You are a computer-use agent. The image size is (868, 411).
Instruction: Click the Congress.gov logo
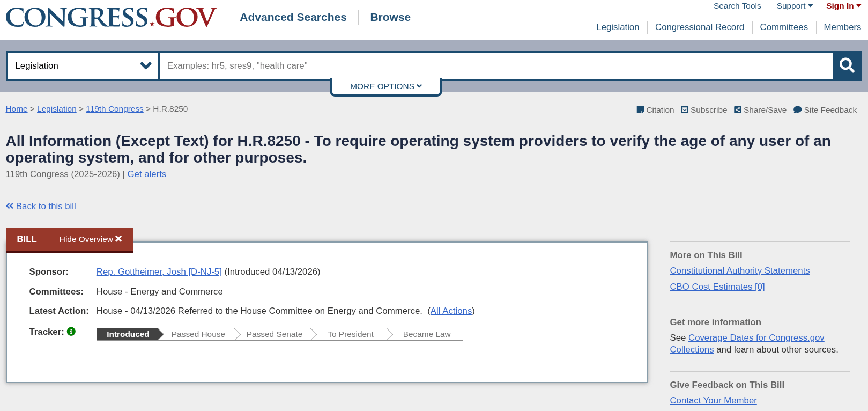point(111,18)
